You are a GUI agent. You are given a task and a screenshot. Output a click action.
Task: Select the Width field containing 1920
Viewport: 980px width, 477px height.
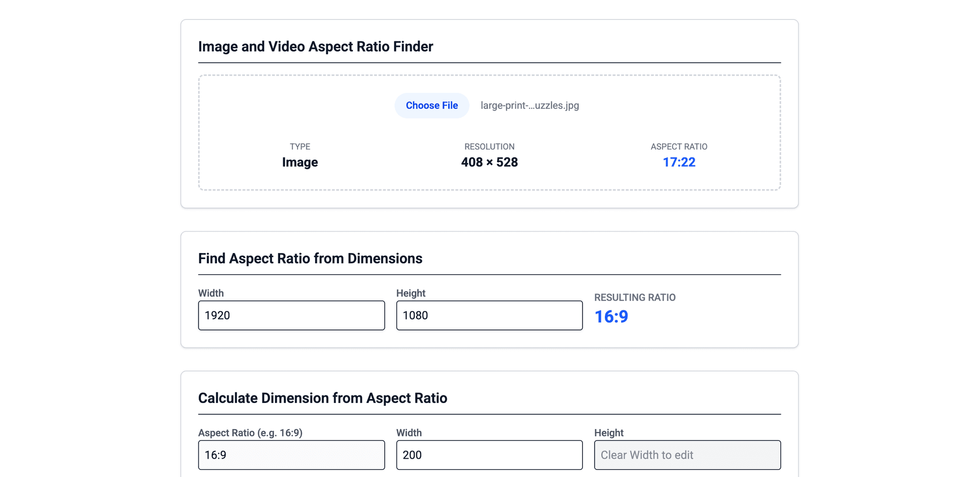click(291, 315)
